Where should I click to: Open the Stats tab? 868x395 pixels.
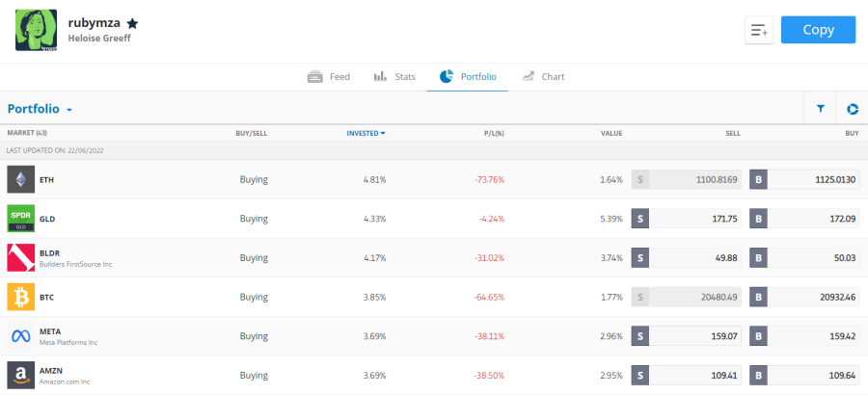[x=393, y=77]
